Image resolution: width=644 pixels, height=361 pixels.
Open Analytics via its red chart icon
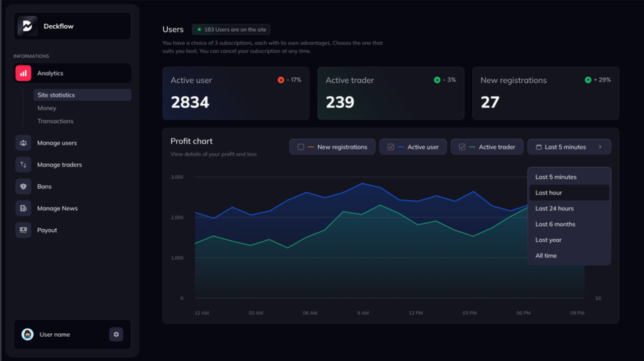tap(23, 73)
